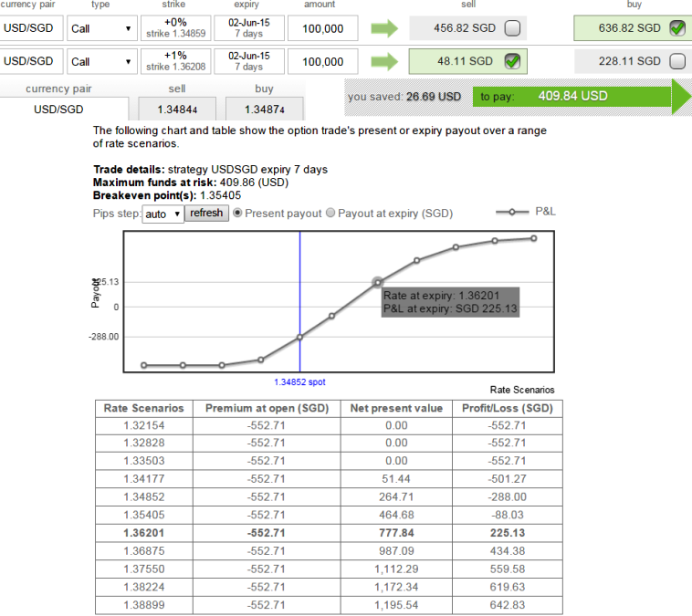
Task: Click rate scenario 1.34177 cell
Action: coord(144,479)
